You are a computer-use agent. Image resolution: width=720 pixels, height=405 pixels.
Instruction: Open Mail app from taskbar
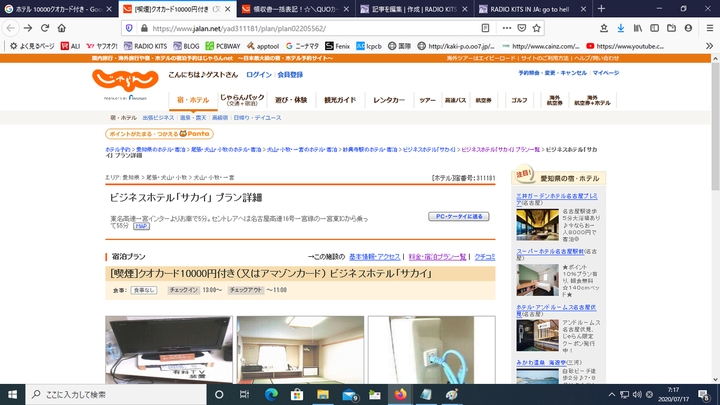(349, 394)
